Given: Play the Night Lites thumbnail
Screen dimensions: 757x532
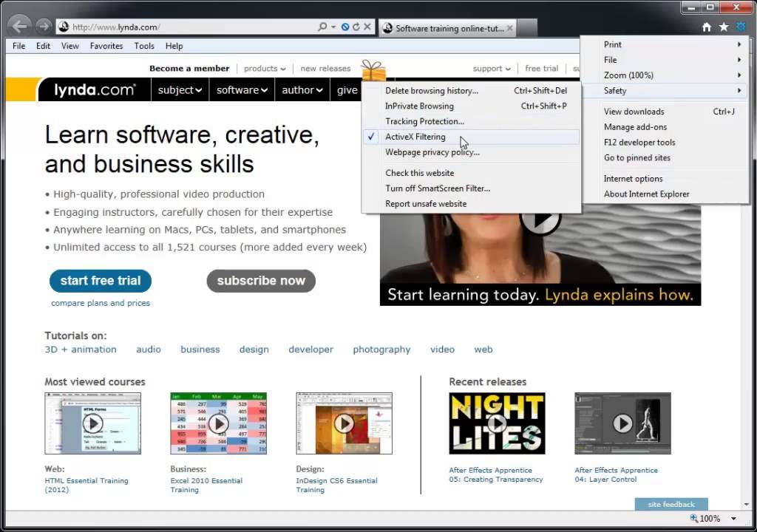Looking at the screenshot, I should coord(497,423).
